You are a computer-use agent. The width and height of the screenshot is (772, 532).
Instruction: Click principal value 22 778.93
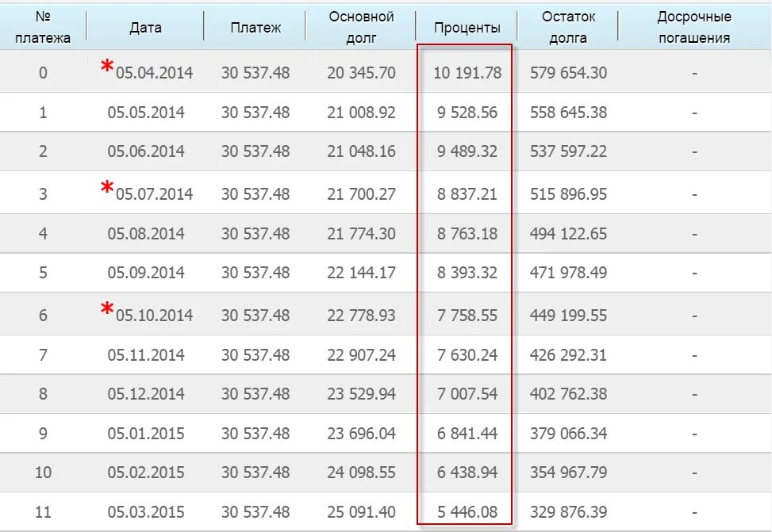tap(361, 315)
